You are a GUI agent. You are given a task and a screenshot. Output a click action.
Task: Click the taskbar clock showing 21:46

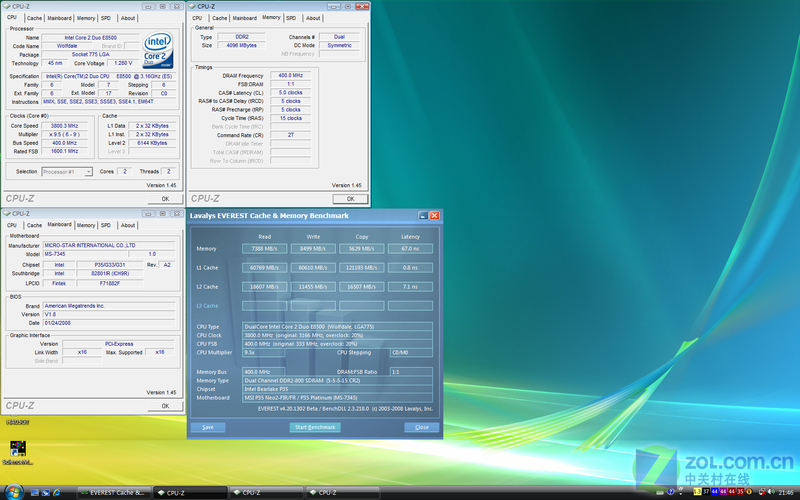pos(786,492)
